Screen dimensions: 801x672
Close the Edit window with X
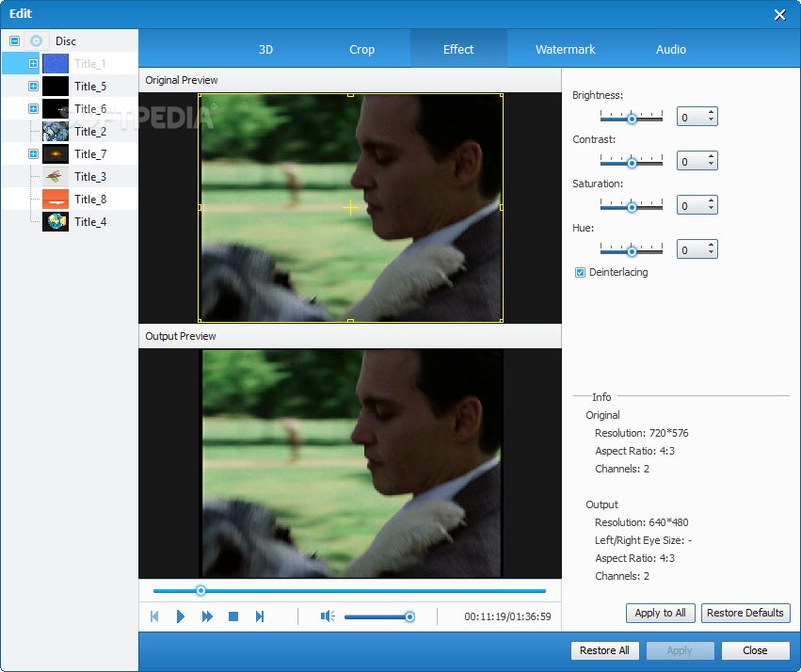coord(779,15)
